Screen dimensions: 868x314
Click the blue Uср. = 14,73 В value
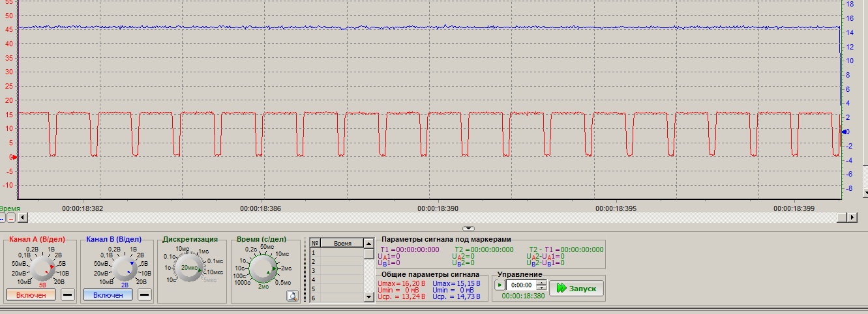pyautogui.click(x=456, y=296)
